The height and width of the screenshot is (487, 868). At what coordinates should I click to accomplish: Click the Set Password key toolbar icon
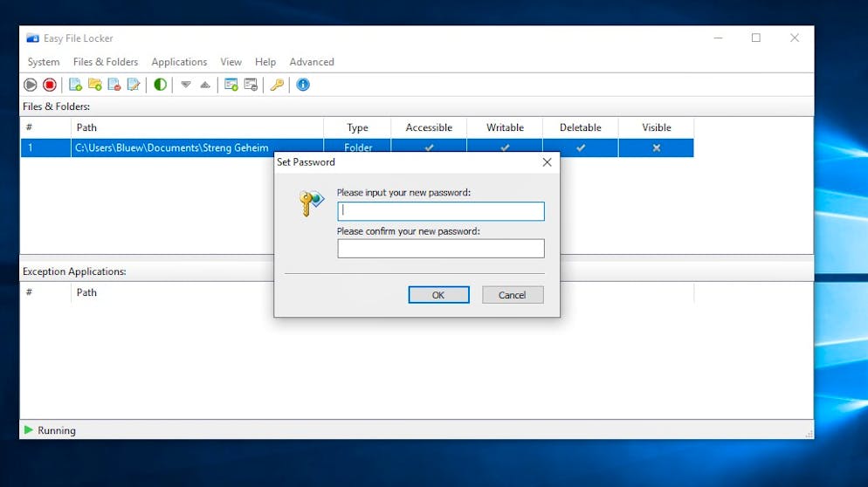277,85
